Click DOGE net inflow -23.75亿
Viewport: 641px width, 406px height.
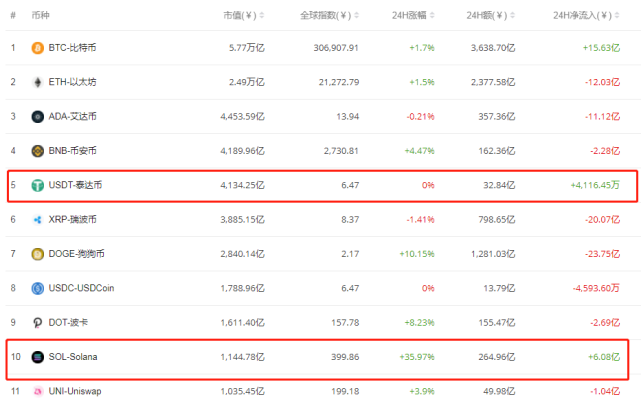tap(603, 254)
